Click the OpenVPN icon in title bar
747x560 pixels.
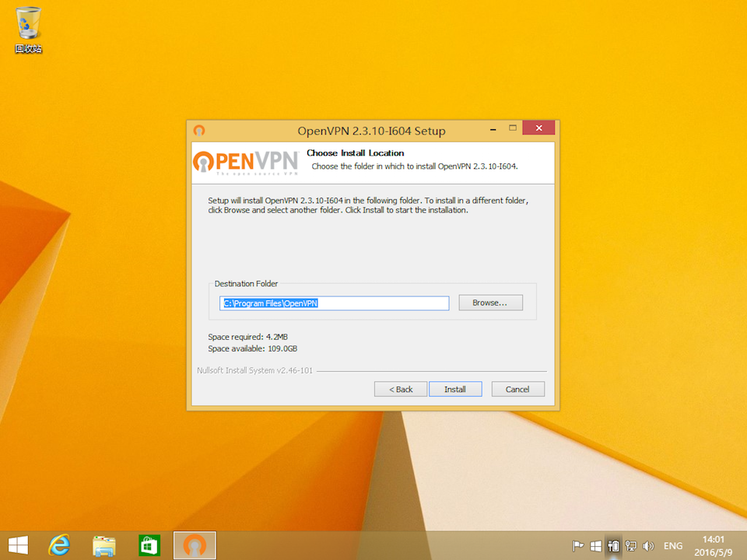[x=199, y=131]
